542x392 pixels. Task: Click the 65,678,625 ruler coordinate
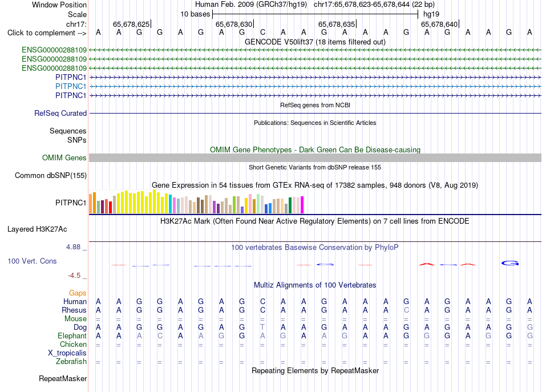(x=131, y=24)
